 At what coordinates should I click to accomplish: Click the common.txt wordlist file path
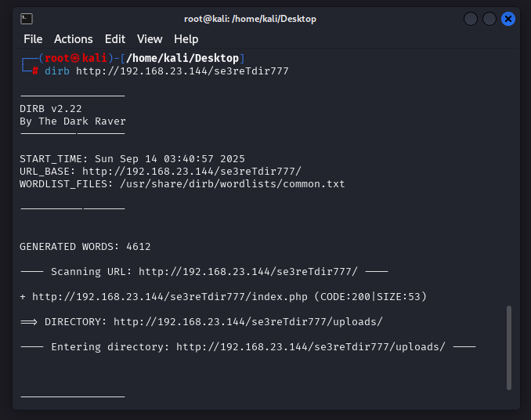[x=232, y=184]
